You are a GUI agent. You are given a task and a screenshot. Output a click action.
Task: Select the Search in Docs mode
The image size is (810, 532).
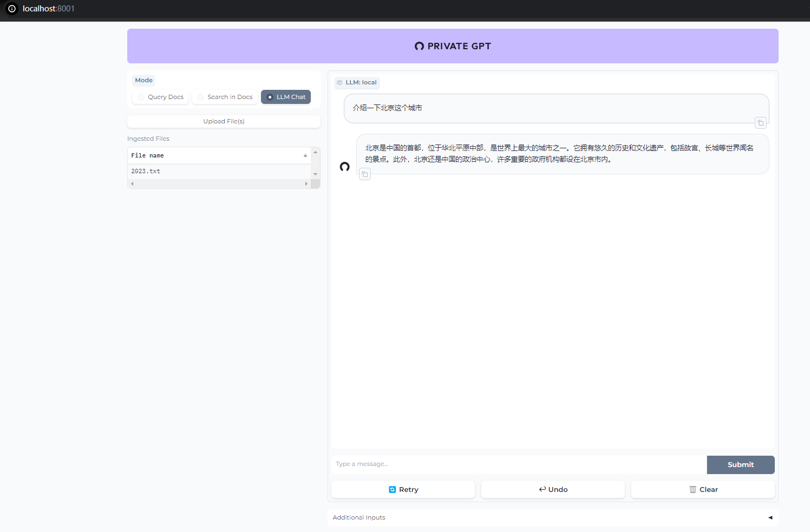click(225, 97)
